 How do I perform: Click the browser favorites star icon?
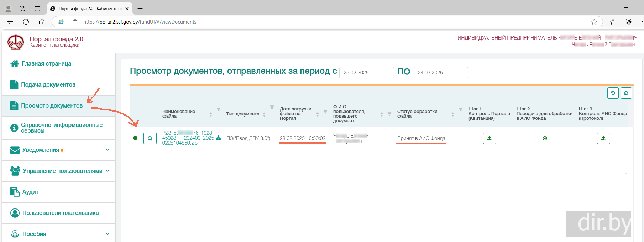click(594, 22)
